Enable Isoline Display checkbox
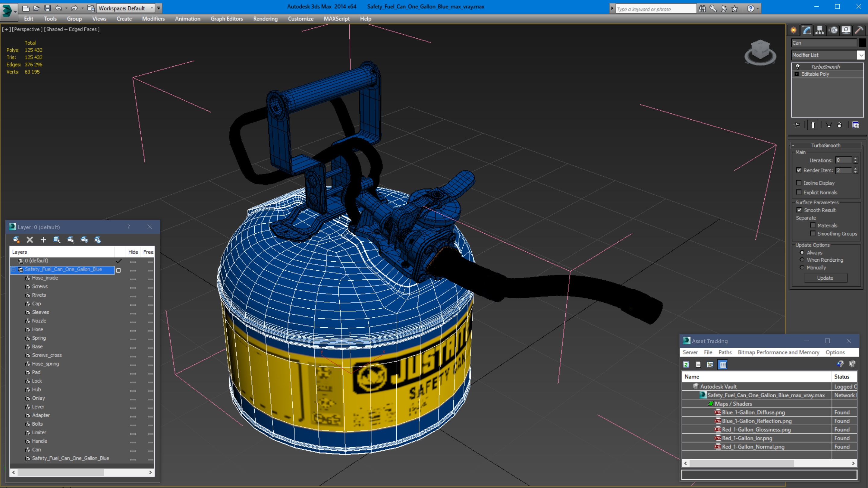The height and width of the screenshot is (488, 868). [x=799, y=183]
